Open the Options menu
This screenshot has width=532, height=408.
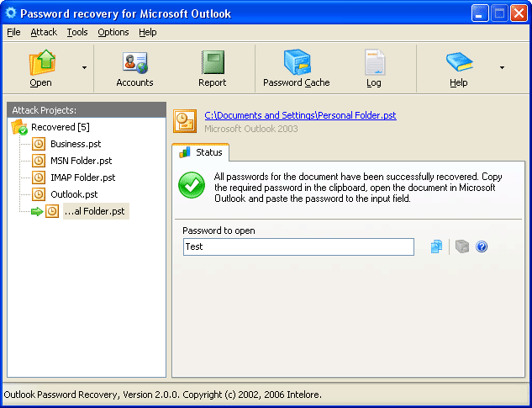113,32
